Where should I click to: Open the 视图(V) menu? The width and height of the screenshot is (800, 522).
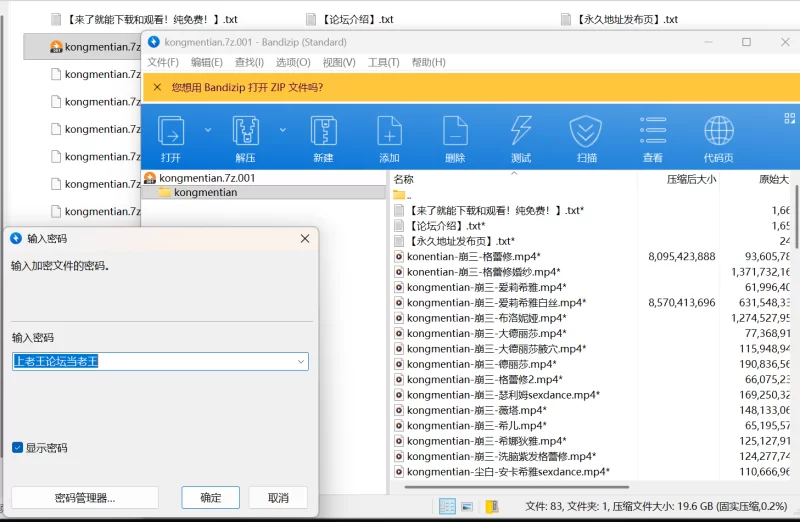pyautogui.click(x=339, y=62)
